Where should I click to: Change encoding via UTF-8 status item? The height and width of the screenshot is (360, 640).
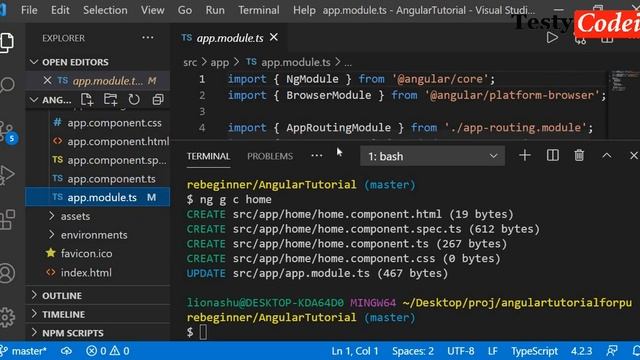(x=460, y=351)
